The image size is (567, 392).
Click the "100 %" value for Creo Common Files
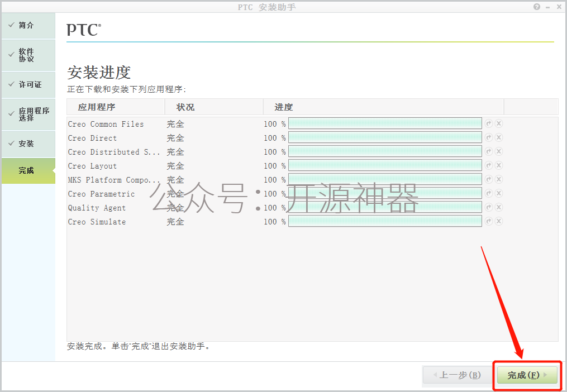tap(274, 124)
